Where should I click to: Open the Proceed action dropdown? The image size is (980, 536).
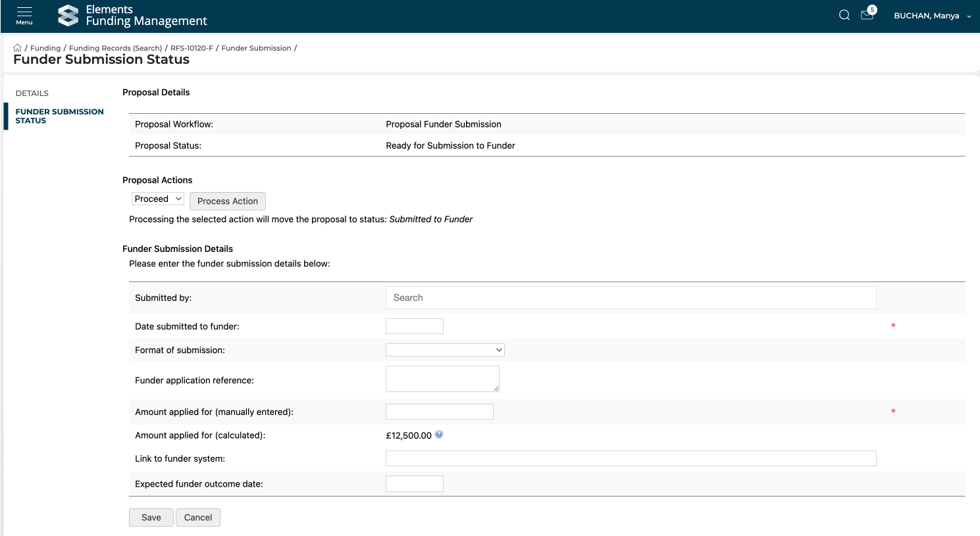[158, 199]
